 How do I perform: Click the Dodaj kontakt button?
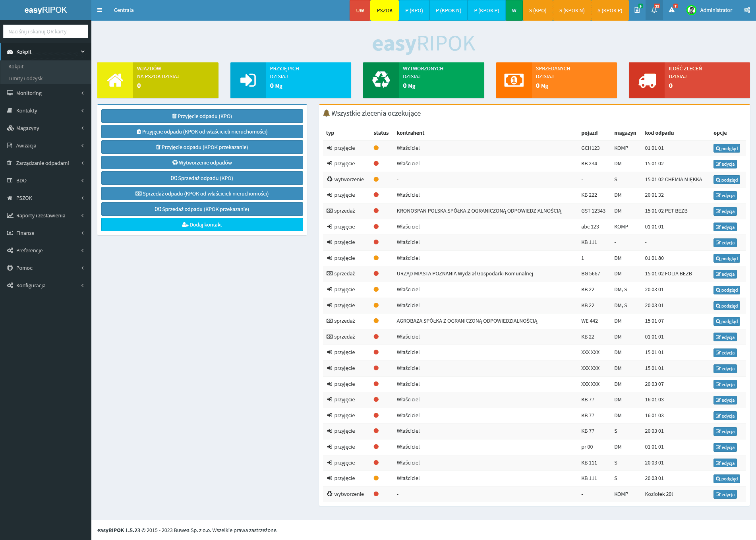coord(202,225)
